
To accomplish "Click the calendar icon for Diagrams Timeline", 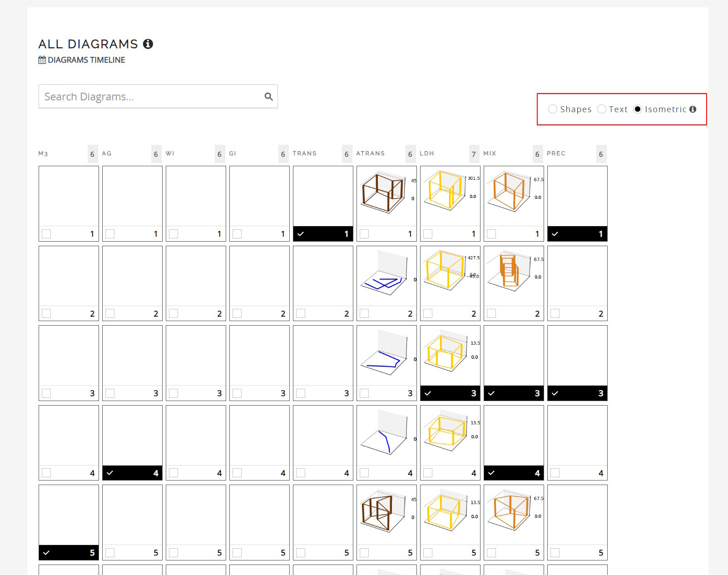I will pyautogui.click(x=42, y=60).
